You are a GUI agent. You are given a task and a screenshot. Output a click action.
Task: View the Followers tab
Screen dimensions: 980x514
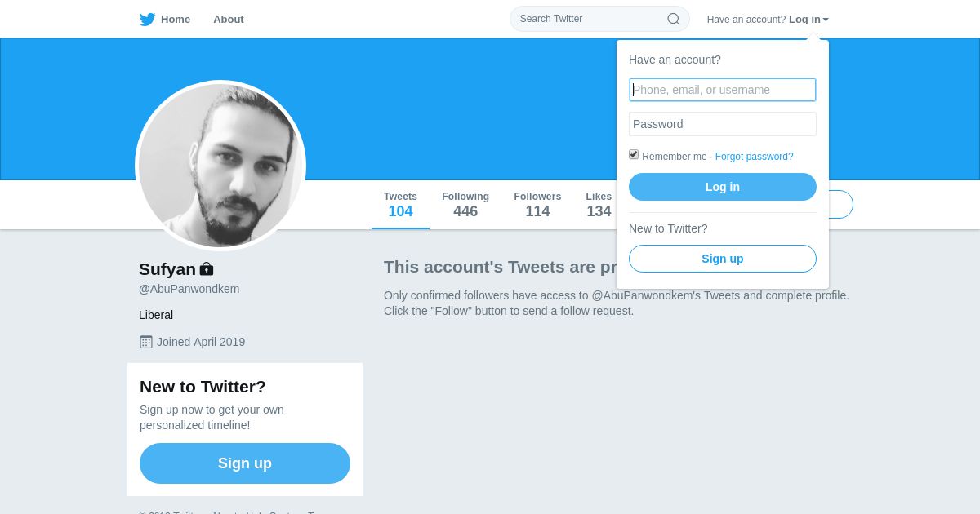(x=537, y=205)
